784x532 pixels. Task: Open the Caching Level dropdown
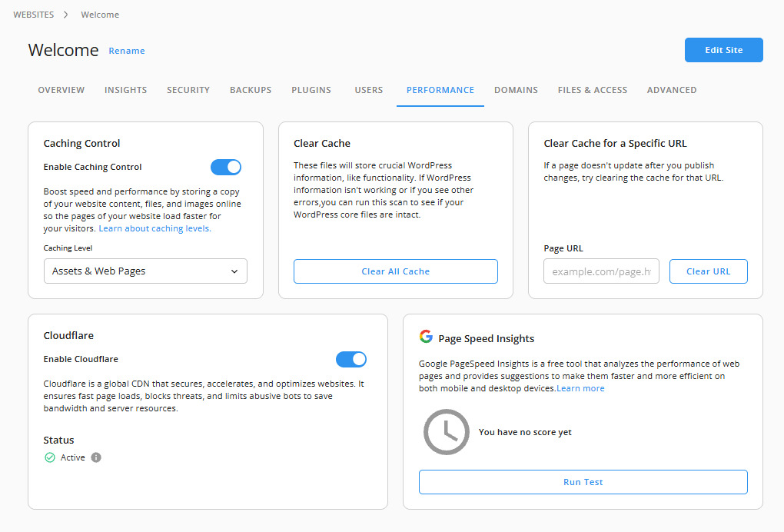(145, 271)
